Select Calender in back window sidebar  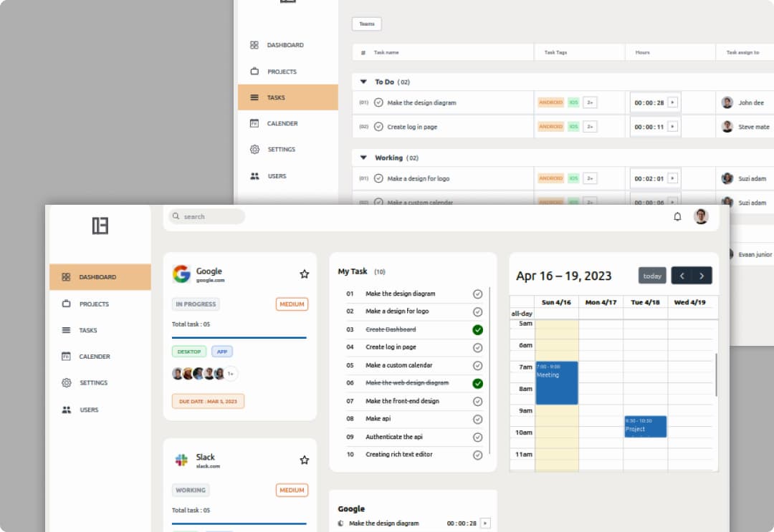(288, 123)
